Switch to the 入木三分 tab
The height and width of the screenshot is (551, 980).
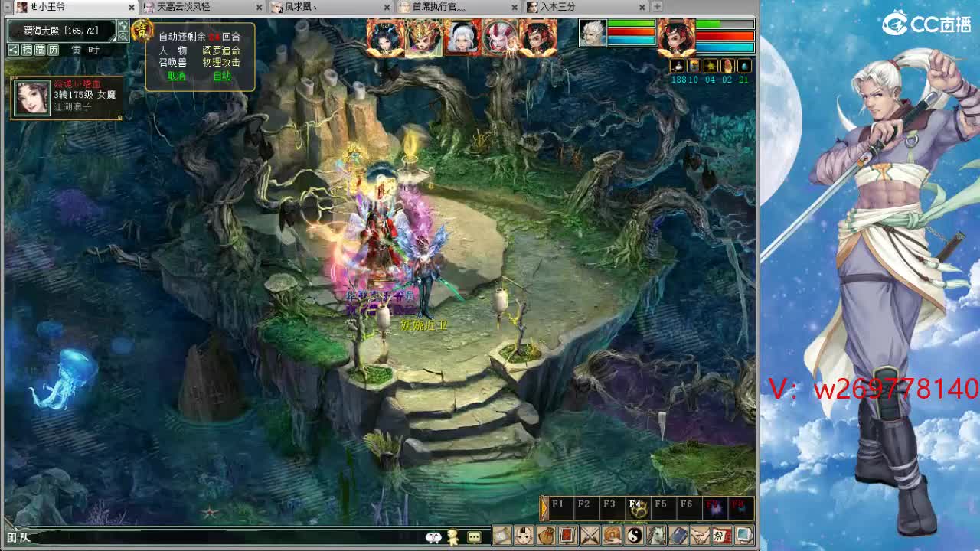coord(586,7)
